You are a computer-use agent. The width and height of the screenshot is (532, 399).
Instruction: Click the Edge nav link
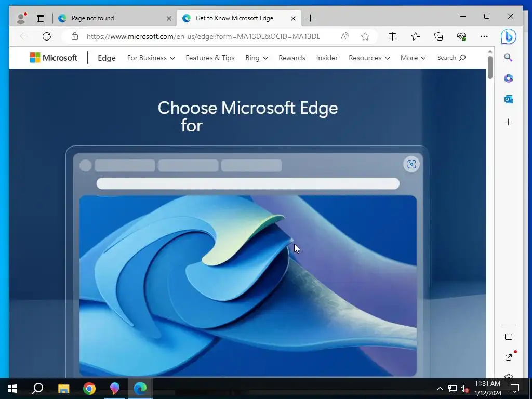click(x=107, y=58)
